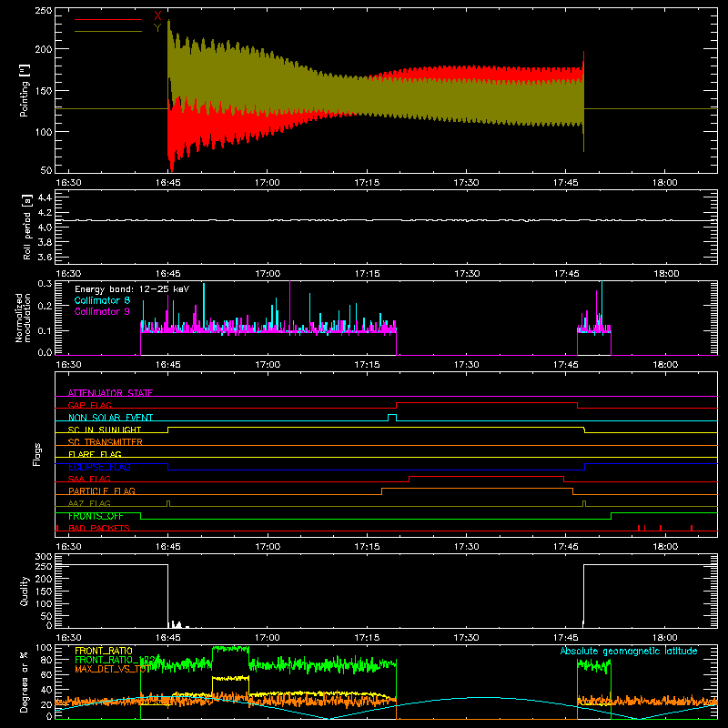The width and height of the screenshot is (728, 728).
Task: Click the NON_SOLAR_EVENT cyan pulse near 17:18
Action: point(392,418)
